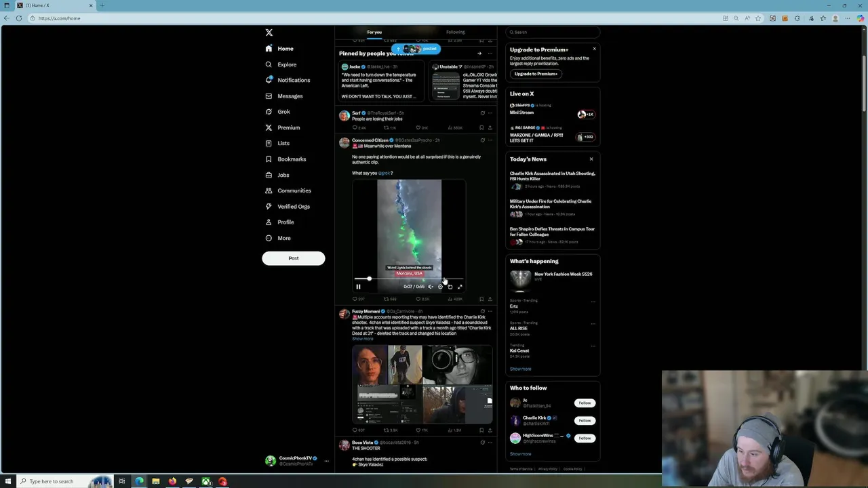Open CosmicPhonkTV account menu dots

coord(326,461)
